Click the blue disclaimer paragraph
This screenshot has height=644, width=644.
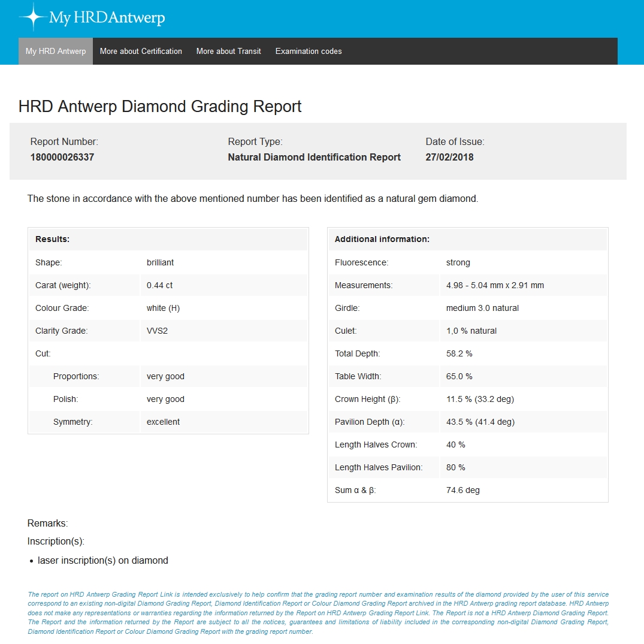tap(318, 613)
